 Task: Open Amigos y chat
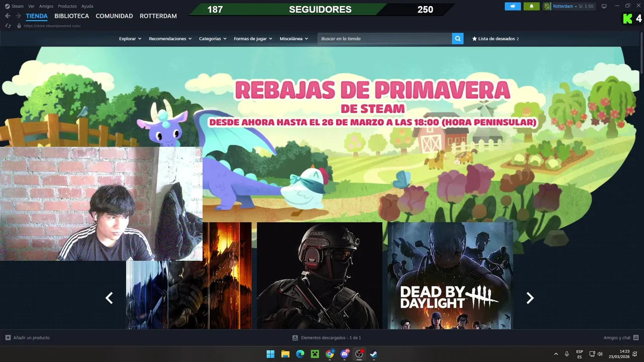(x=621, y=338)
